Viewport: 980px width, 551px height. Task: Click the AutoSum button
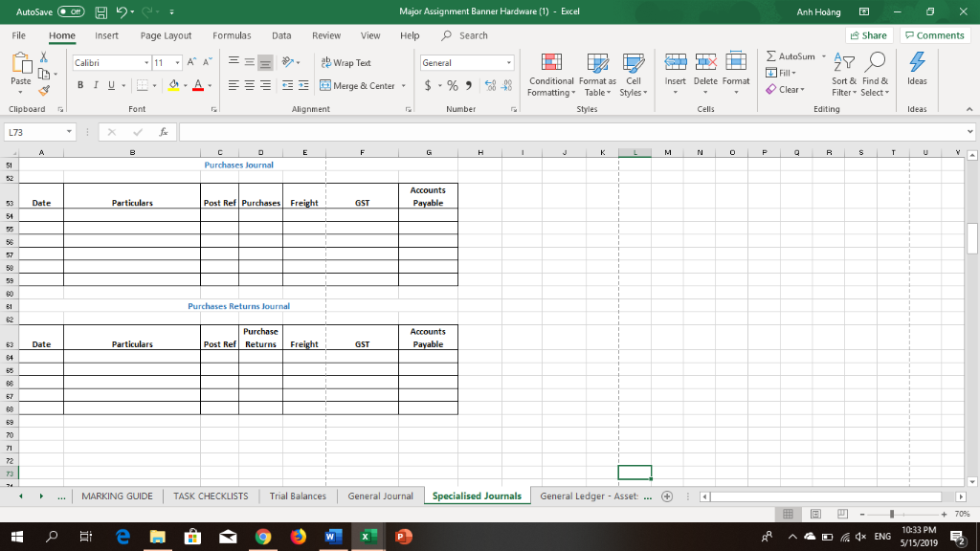[791, 56]
